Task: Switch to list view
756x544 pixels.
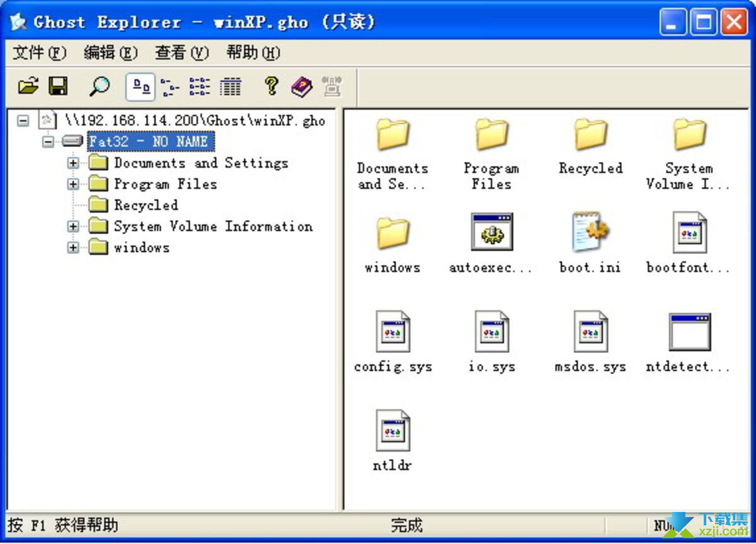Action: pos(200,87)
